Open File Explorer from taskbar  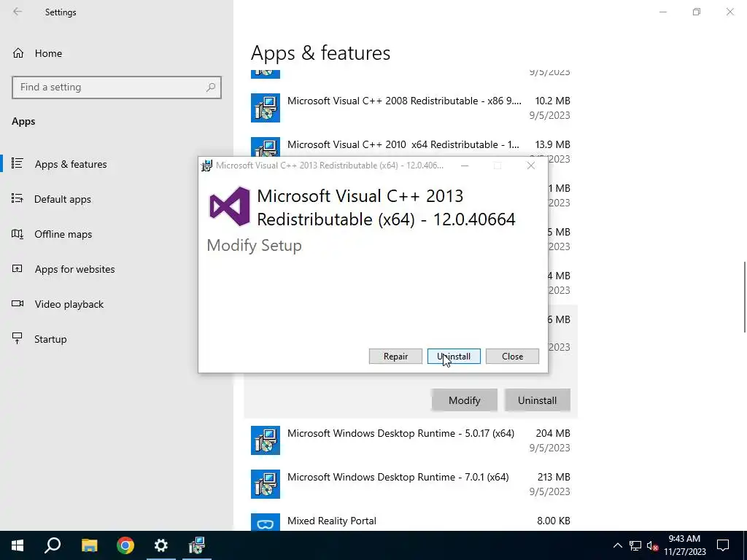click(x=89, y=545)
